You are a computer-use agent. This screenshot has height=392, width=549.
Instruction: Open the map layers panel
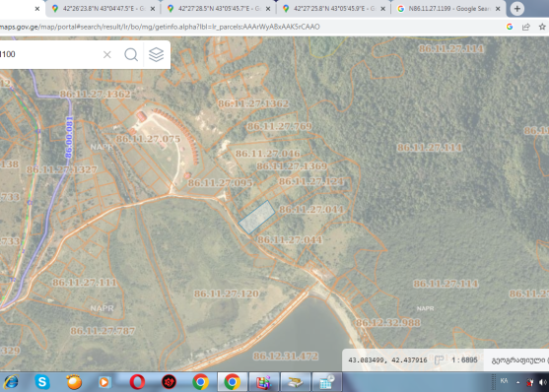pos(156,54)
